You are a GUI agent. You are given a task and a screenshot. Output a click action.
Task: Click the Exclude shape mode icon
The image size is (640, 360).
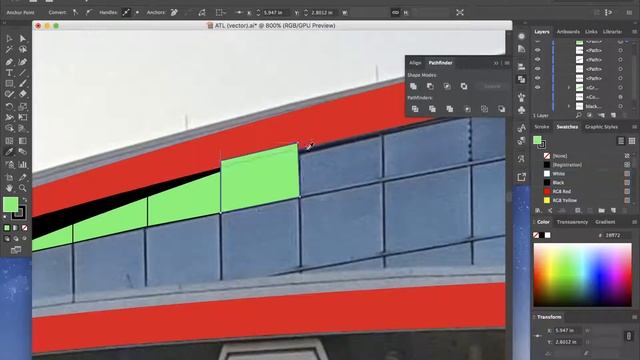464,86
